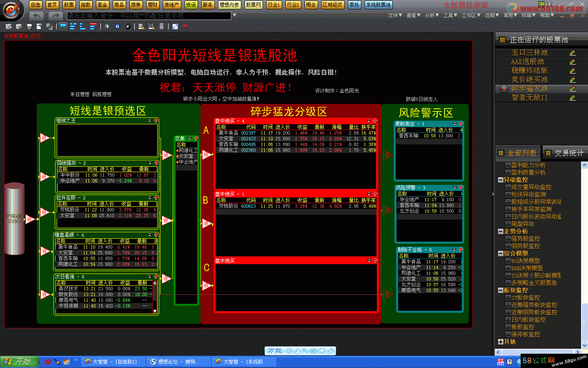Click the grid icon beside 正在运行的股票池

coord(502,40)
